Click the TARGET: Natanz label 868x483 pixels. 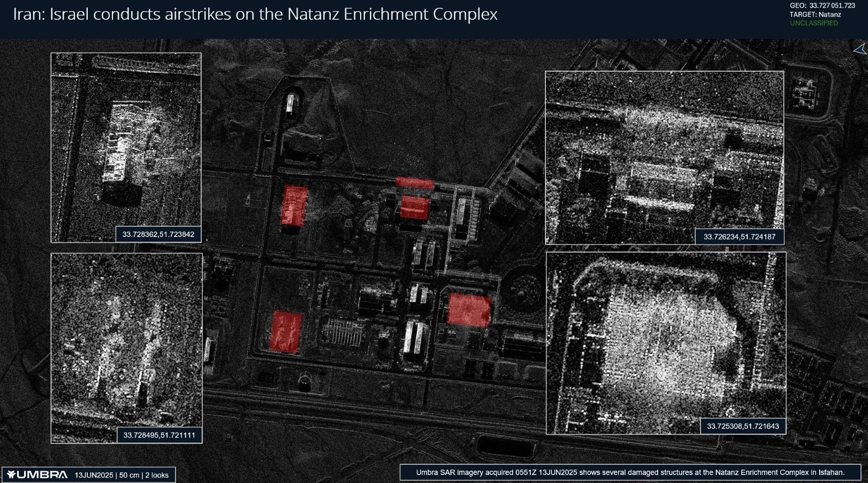815,14
